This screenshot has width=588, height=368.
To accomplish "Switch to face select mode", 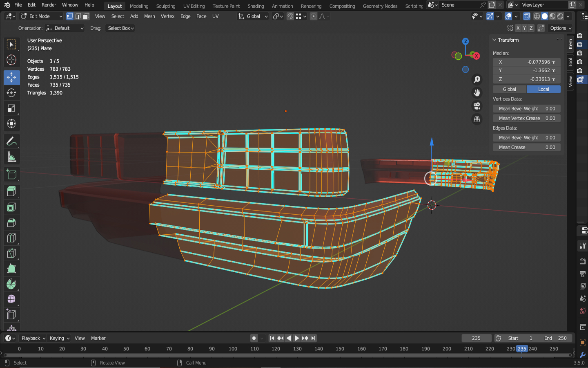I will 86,16.
